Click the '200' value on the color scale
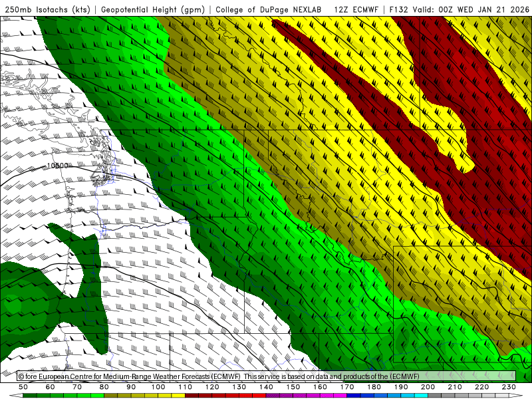 [428, 387]
